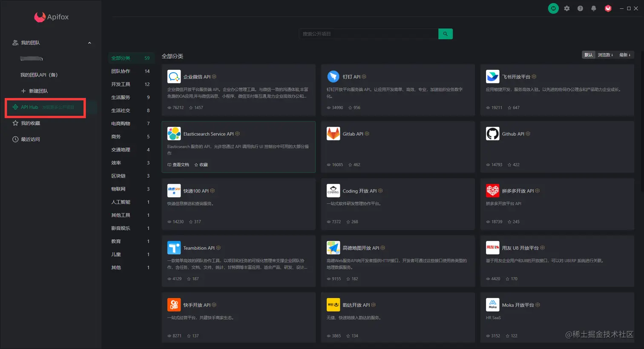Collapse the 我的团队 section chevron
The width and height of the screenshot is (644, 349).
pyautogui.click(x=89, y=43)
